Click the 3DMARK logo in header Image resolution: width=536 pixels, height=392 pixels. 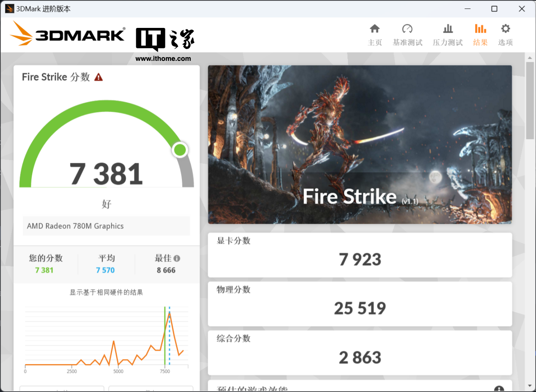(x=68, y=34)
